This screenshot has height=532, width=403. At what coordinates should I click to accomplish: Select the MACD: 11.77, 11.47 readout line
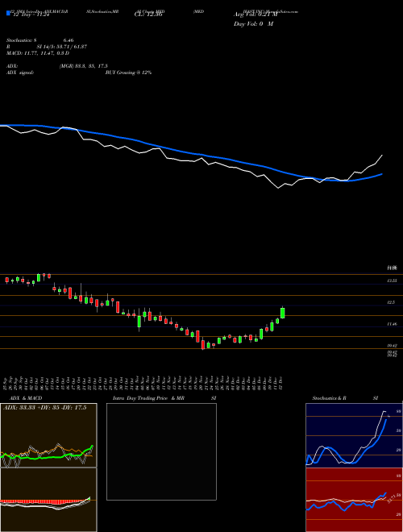pyautogui.click(x=38, y=53)
